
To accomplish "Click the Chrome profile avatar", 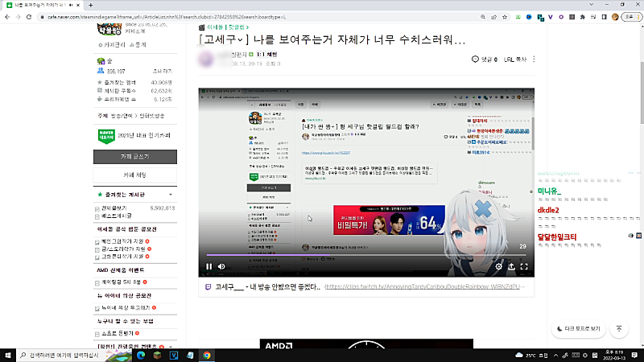I will tap(615, 17).
